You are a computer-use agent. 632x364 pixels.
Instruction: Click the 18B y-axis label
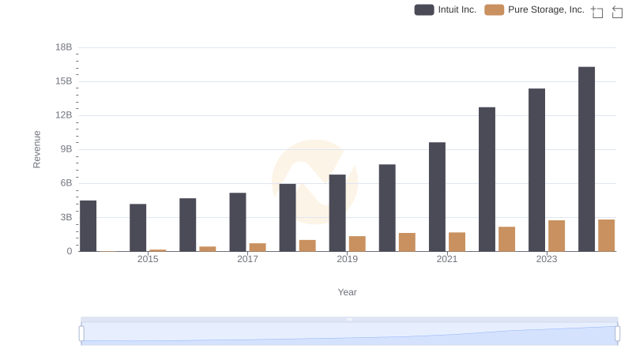point(64,47)
